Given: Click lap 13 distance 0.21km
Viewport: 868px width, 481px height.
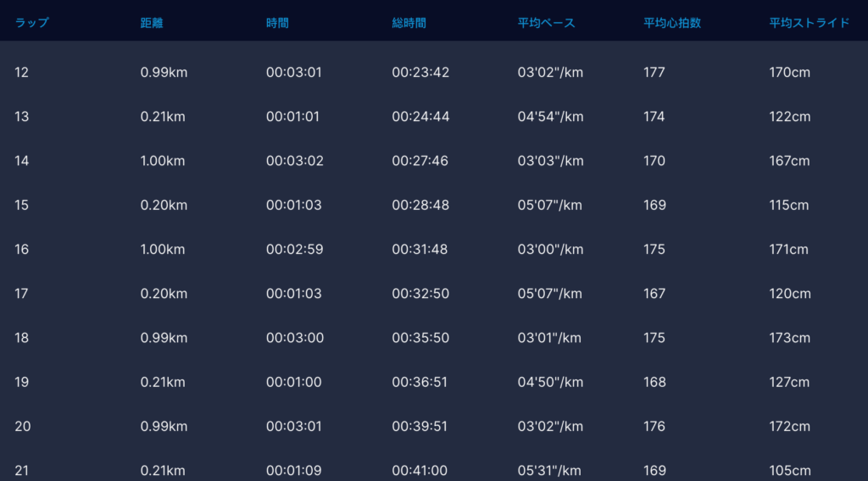Looking at the screenshot, I should pos(163,117).
